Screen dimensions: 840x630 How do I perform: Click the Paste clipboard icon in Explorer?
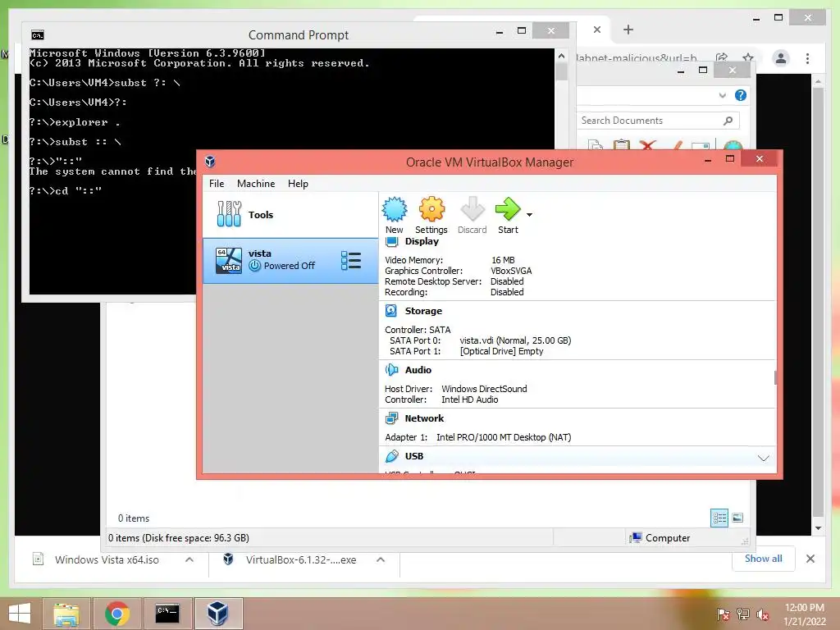(622, 144)
